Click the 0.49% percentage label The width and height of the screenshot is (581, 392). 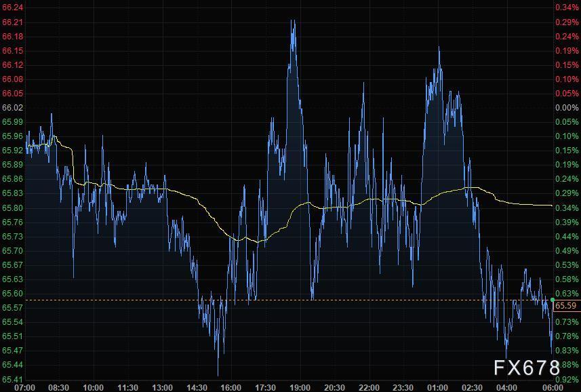click(x=567, y=251)
